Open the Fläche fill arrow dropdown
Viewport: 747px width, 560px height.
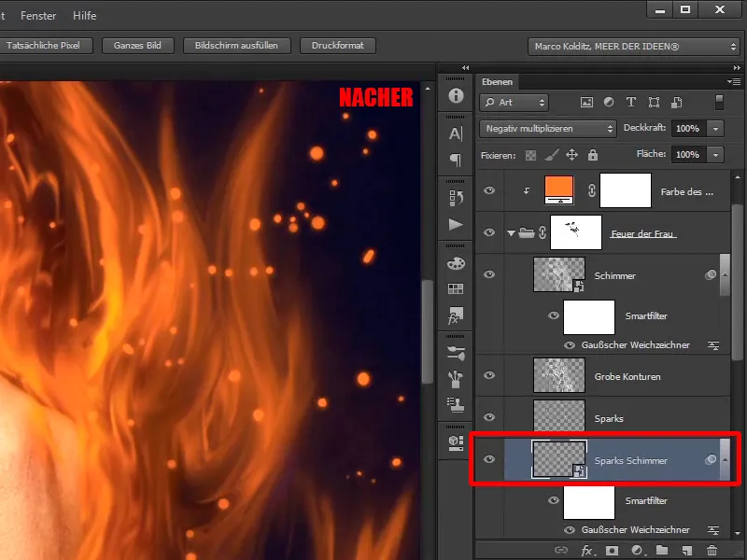click(715, 155)
